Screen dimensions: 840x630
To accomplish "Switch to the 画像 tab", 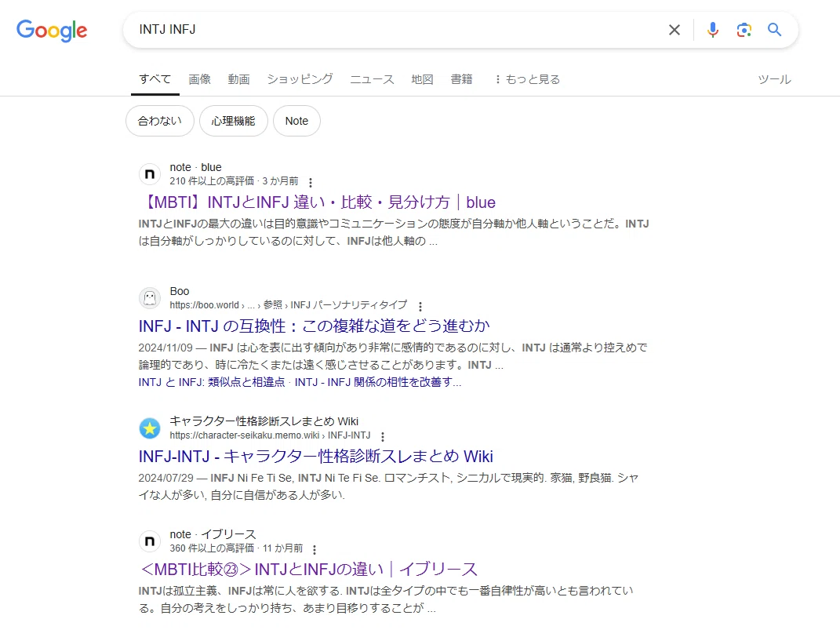I will (200, 79).
